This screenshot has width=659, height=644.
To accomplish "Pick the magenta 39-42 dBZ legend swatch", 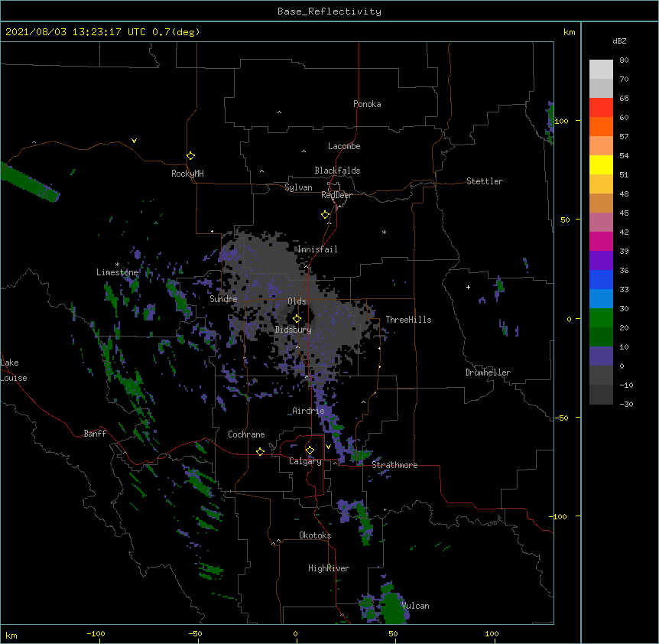I will 601,242.
